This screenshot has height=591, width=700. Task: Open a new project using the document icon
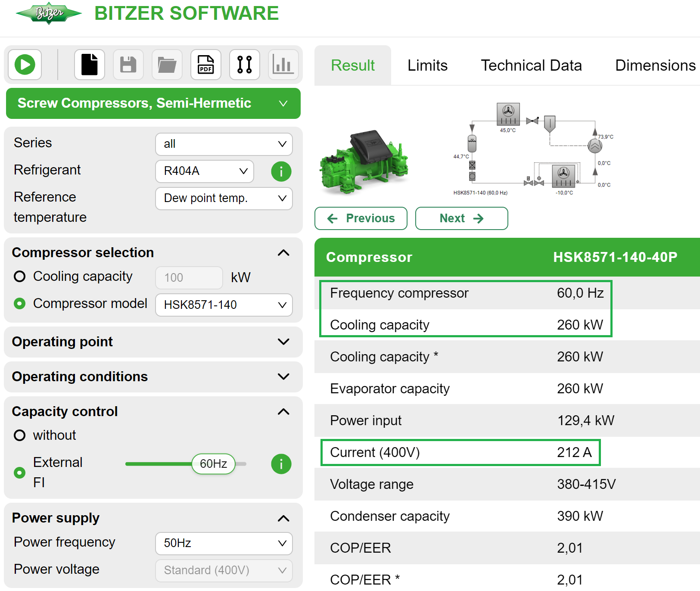(x=89, y=65)
